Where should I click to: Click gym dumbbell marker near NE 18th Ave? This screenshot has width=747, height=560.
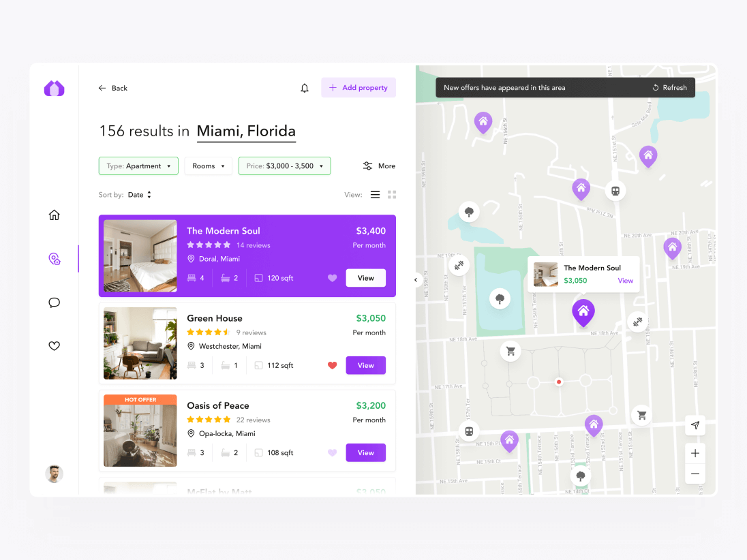pyautogui.click(x=637, y=322)
